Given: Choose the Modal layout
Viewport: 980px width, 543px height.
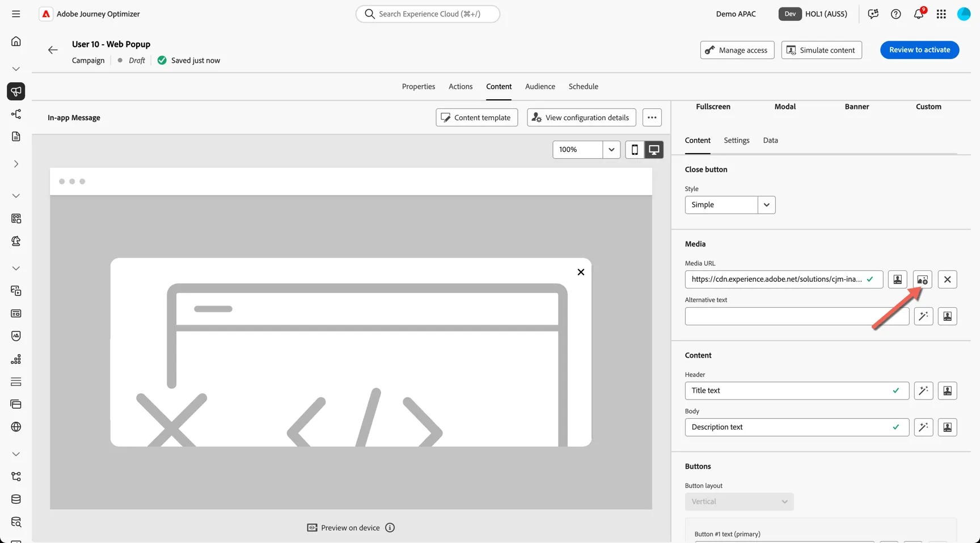Looking at the screenshot, I should point(785,107).
